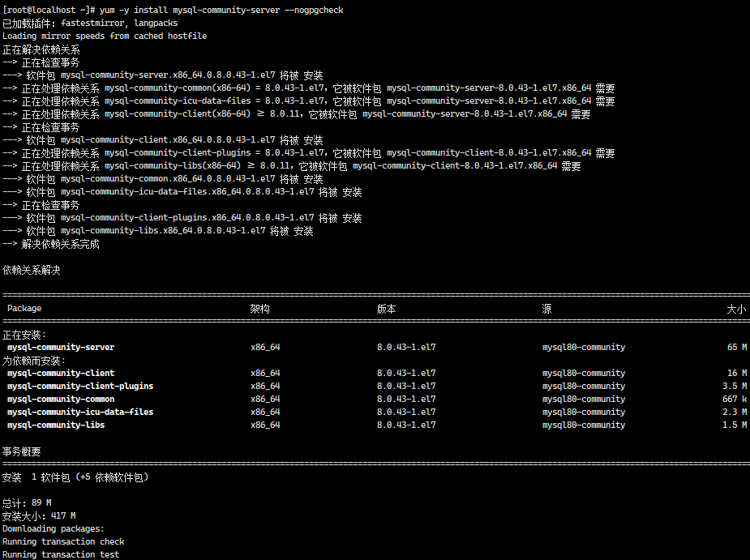Click the '依赖关系解决' heading
This screenshot has width=750, height=560.
(32, 270)
